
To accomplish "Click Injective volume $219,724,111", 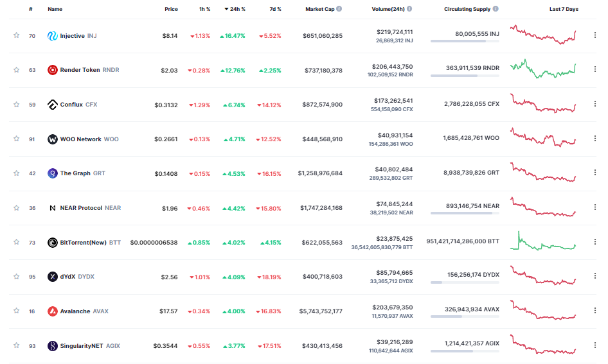I will [395, 31].
